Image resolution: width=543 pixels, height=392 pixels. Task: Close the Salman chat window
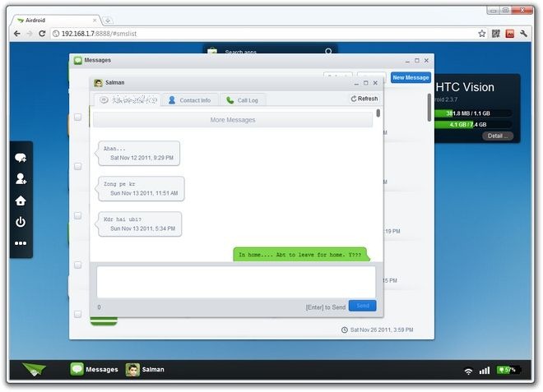375,83
